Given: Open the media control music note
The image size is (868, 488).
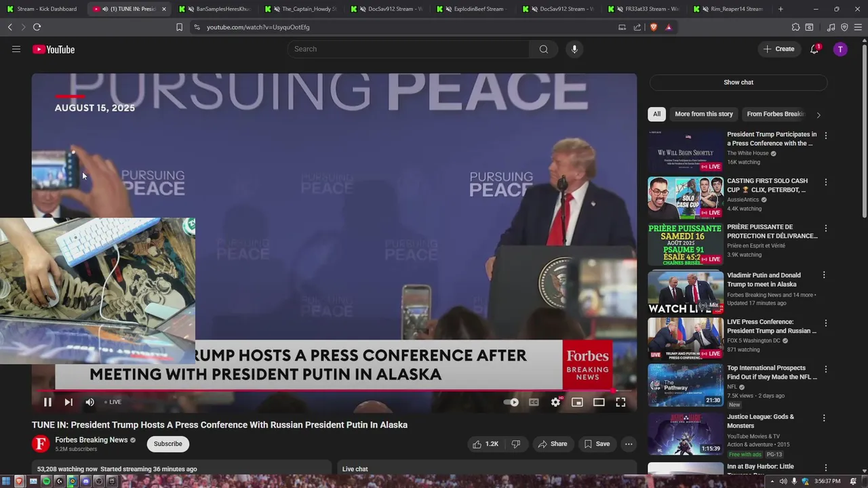Looking at the screenshot, I should click(x=831, y=27).
